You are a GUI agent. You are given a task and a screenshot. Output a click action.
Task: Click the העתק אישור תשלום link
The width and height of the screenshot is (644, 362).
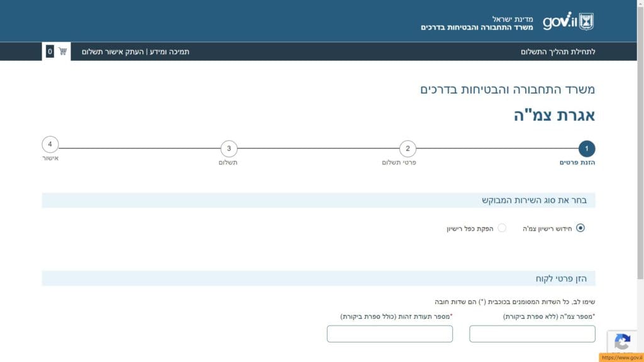coord(113,52)
